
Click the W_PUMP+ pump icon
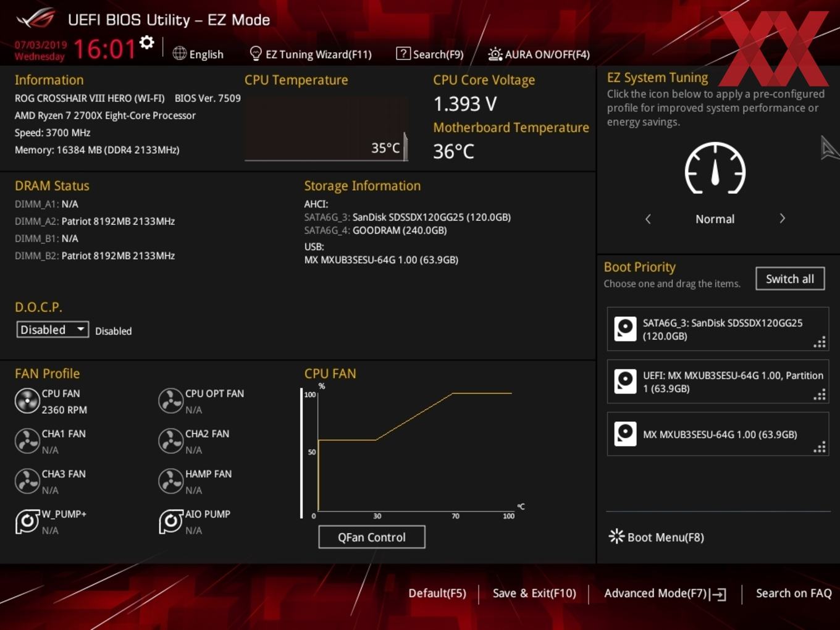(x=27, y=522)
